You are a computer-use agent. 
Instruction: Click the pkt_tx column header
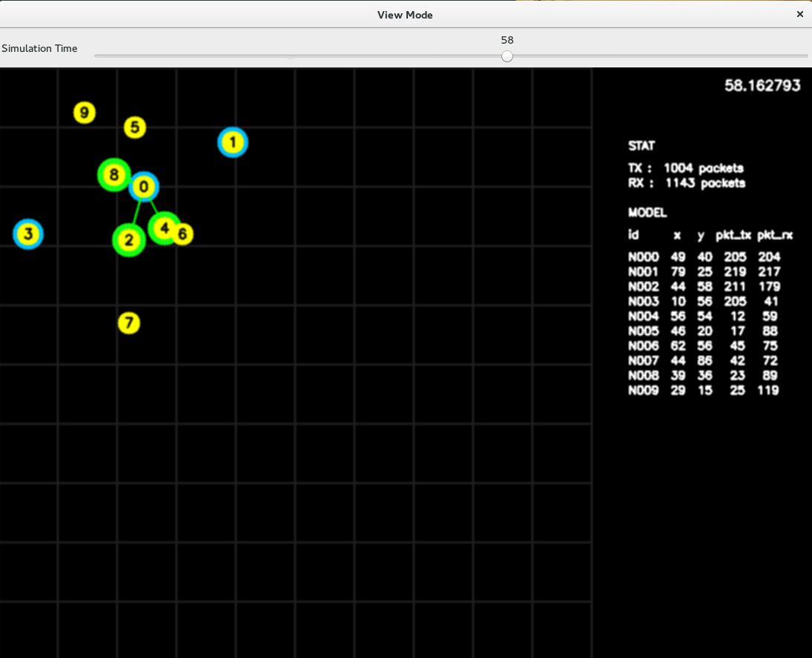click(x=733, y=236)
